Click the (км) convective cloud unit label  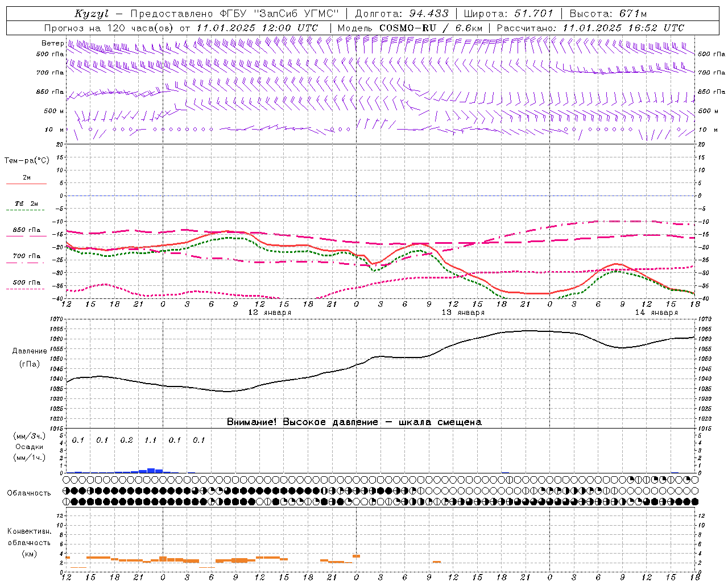[29, 554]
